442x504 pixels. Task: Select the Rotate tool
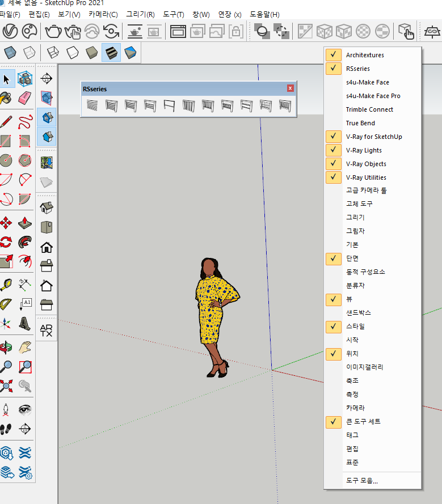(x=6, y=242)
